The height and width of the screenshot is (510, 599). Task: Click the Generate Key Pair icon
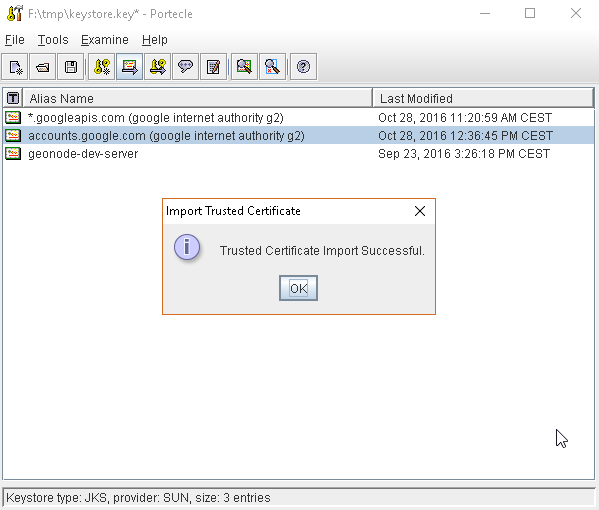(102, 67)
